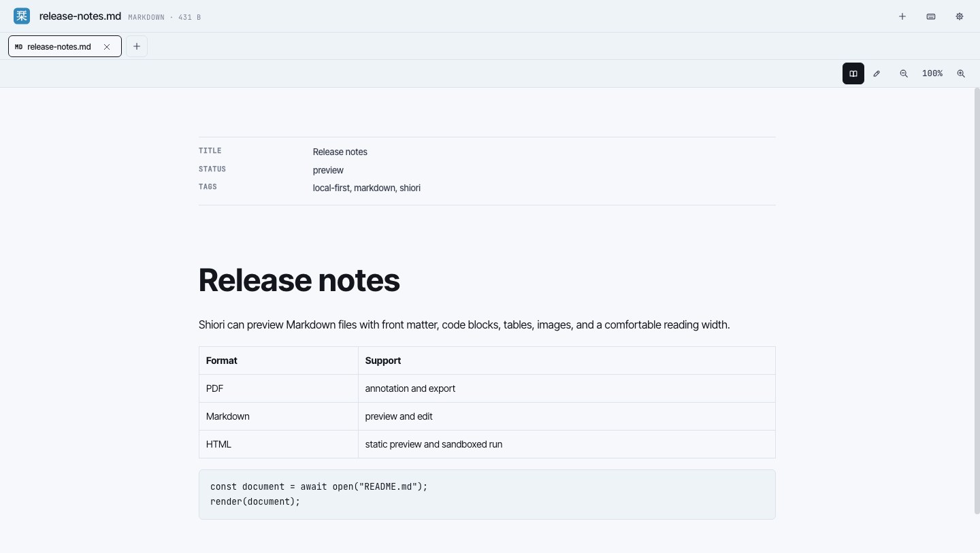Zoom out the document
This screenshot has width=980, height=553.
[904, 73]
